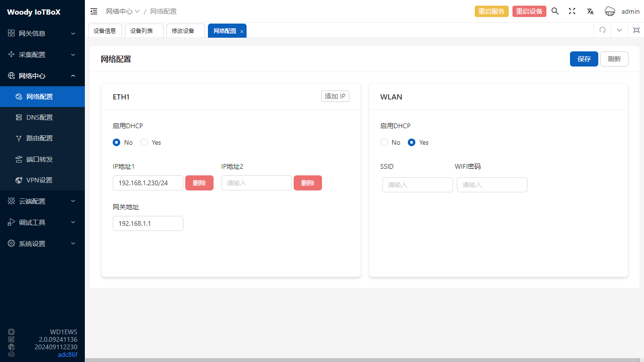Screen dimensions: 644x362
Task: Click the horizontal scrollbar at bottom
Action: (x=363, y=360)
